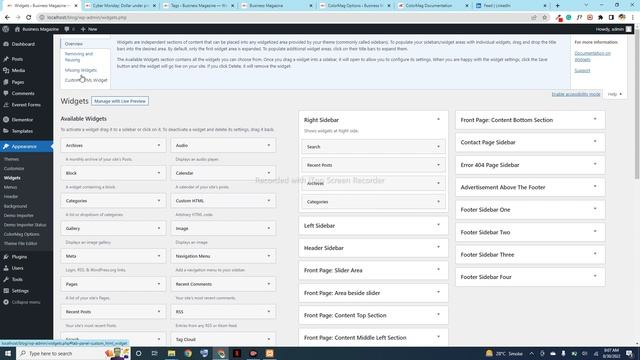This screenshot has height=360, width=640.
Task: Open Chrome from the taskbar
Action: click(188, 353)
